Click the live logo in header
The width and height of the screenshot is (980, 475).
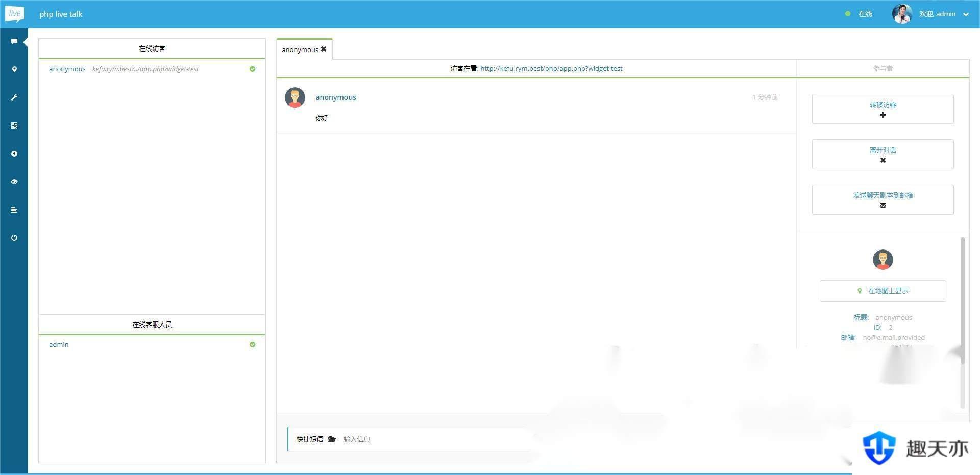point(14,14)
